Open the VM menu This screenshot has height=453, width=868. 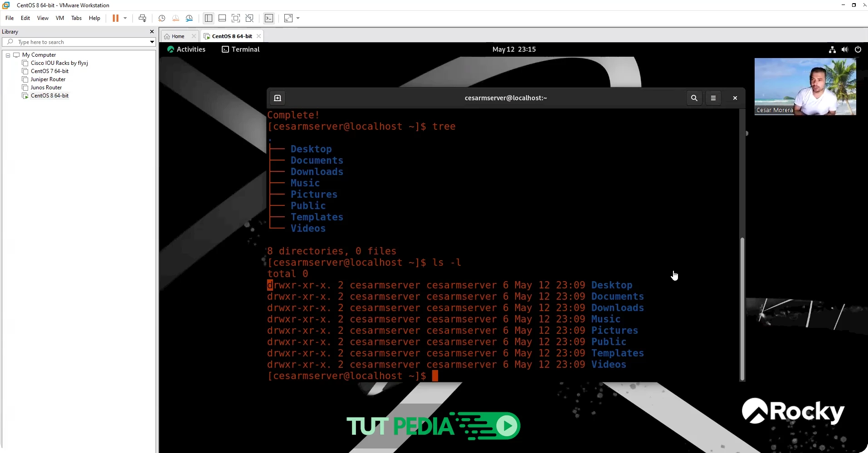pos(60,18)
